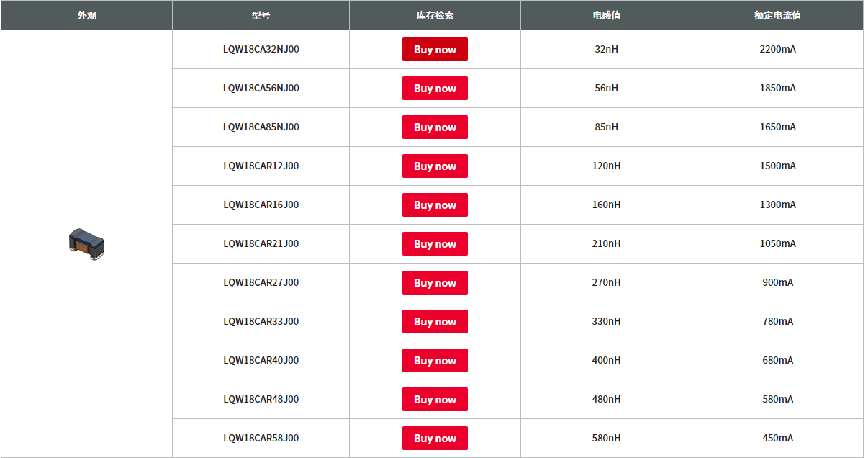This screenshot has height=458, width=868.
Task: Open part number LQW18CAR12J00
Action: 261,166
